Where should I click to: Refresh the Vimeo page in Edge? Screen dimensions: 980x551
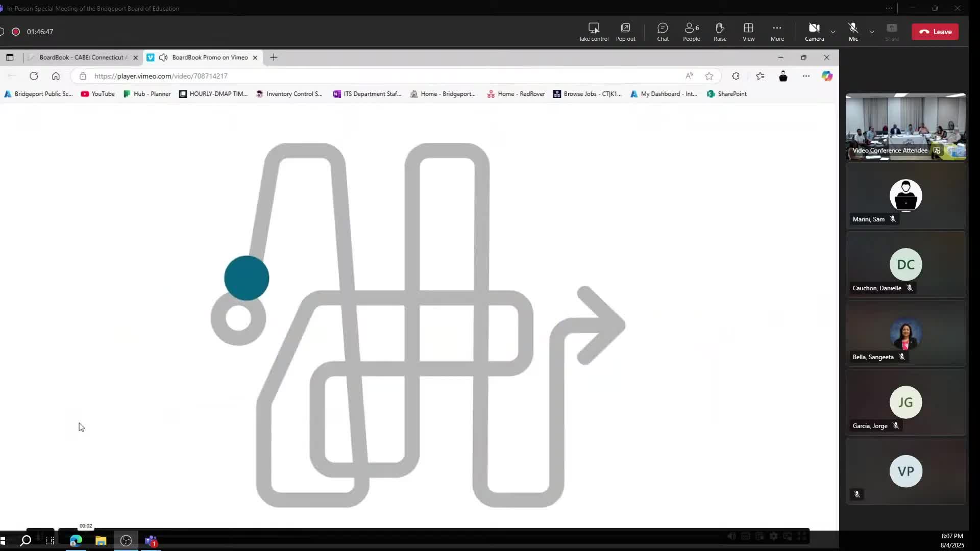pos(34,76)
